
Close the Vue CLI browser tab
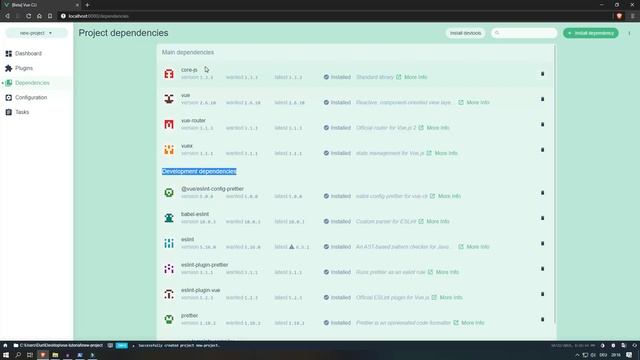click(77, 5)
